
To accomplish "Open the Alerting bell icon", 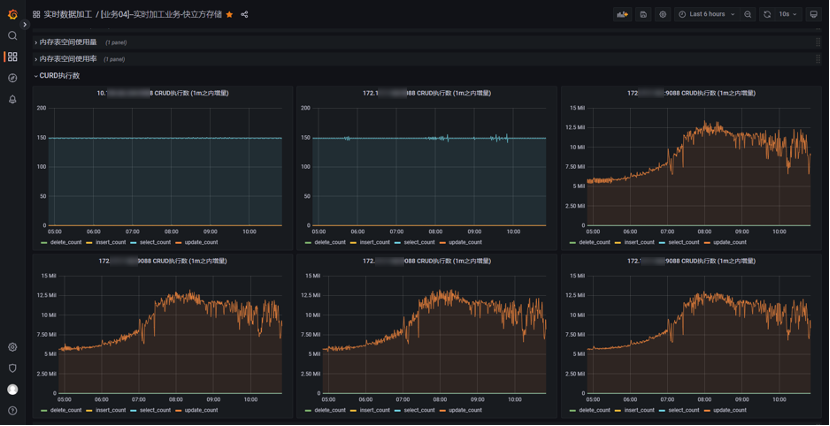I will 13,99.
